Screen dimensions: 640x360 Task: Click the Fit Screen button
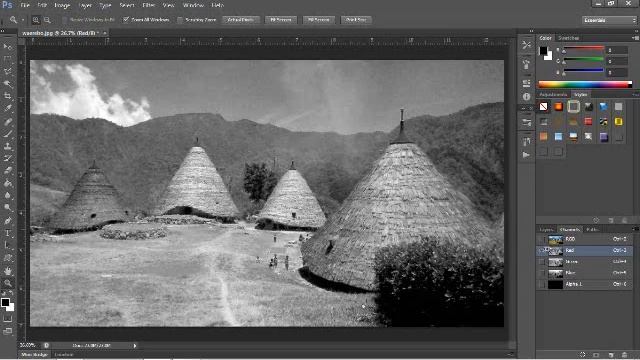(281, 20)
